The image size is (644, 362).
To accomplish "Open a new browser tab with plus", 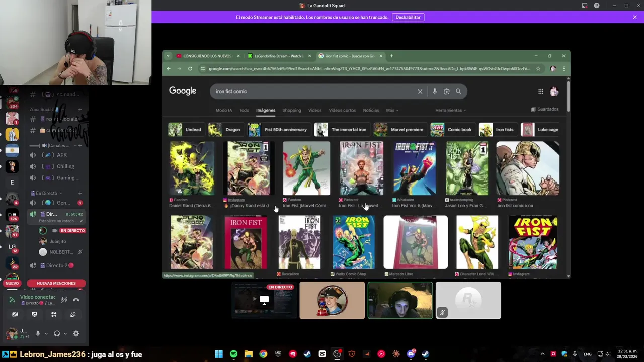I will tap(392, 56).
